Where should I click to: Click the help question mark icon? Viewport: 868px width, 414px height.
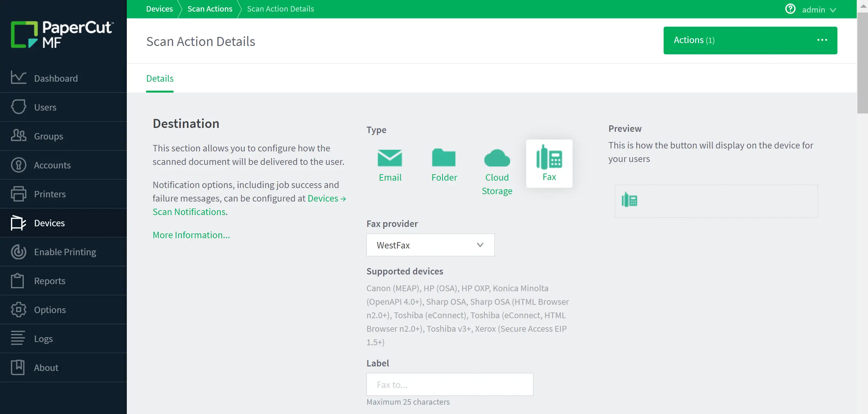point(790,9)
